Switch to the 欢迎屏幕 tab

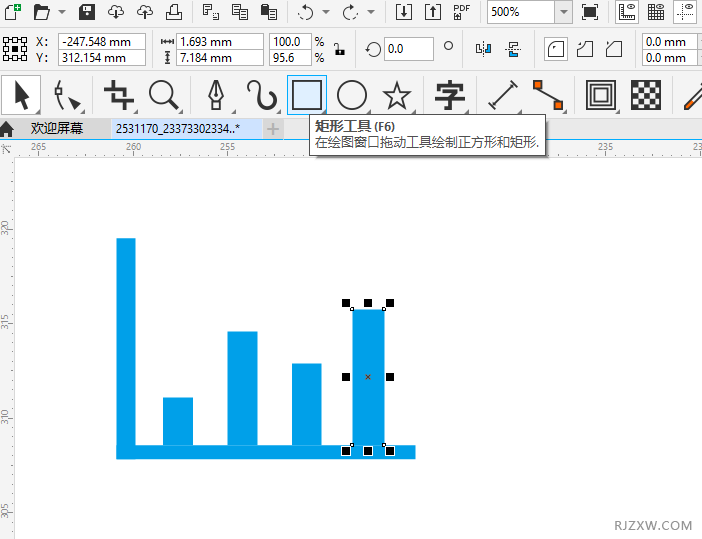57,129
